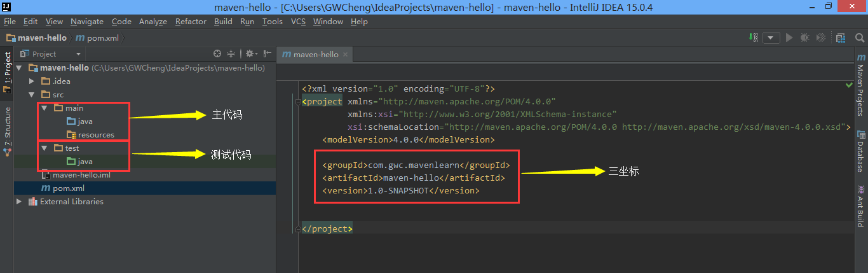Expand the .idea folder arrow
The width and height of the screenshot is (868, 273).
click(32, 81)
